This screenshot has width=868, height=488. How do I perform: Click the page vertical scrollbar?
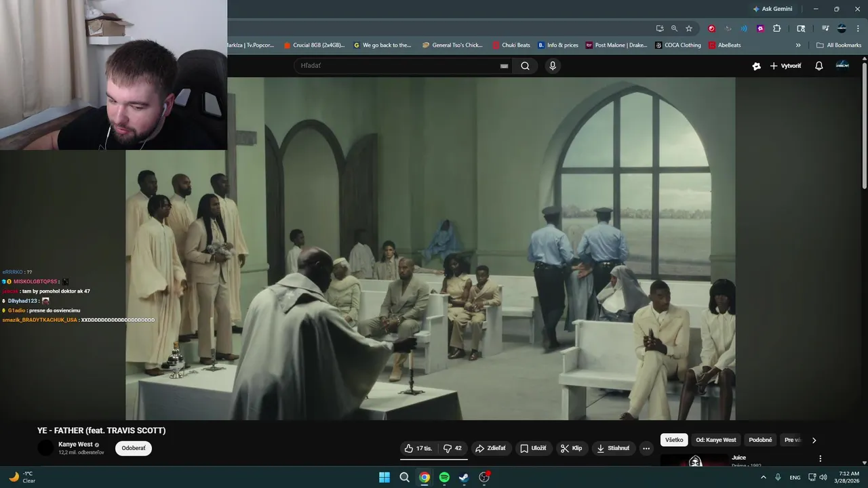click(864, 125)
